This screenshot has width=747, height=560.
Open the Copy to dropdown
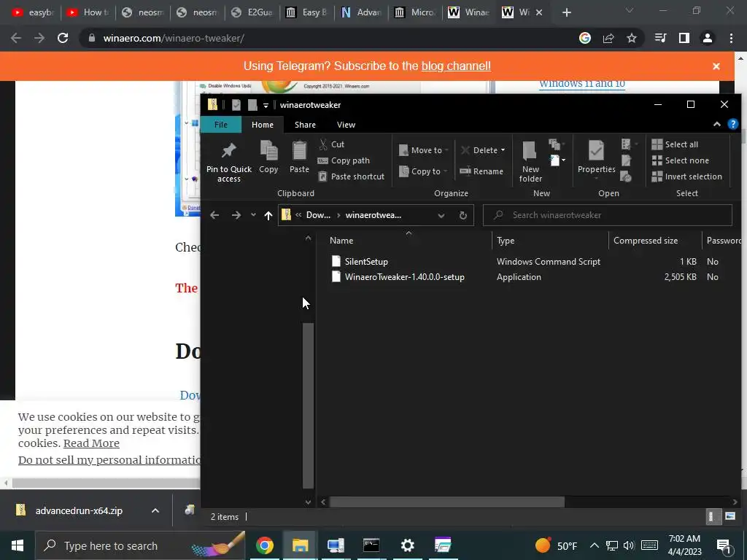click(423, 171)
